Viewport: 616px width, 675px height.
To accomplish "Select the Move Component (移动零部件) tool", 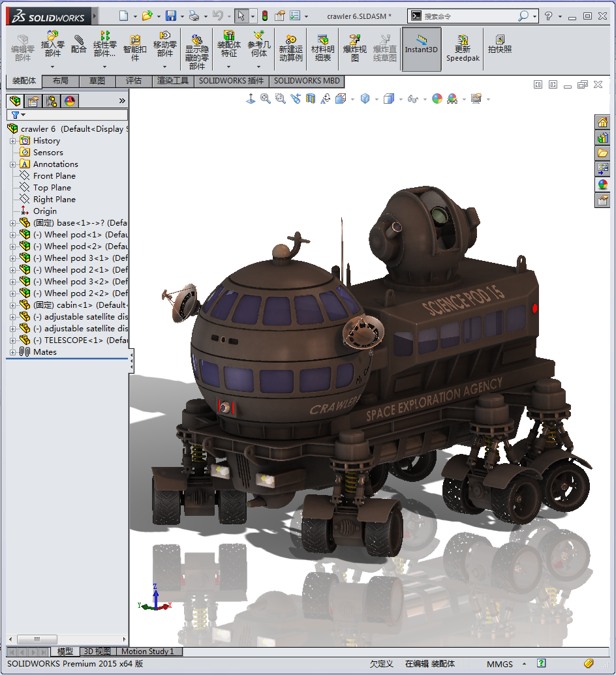I will pyautogui.click(x=164, y=44).
